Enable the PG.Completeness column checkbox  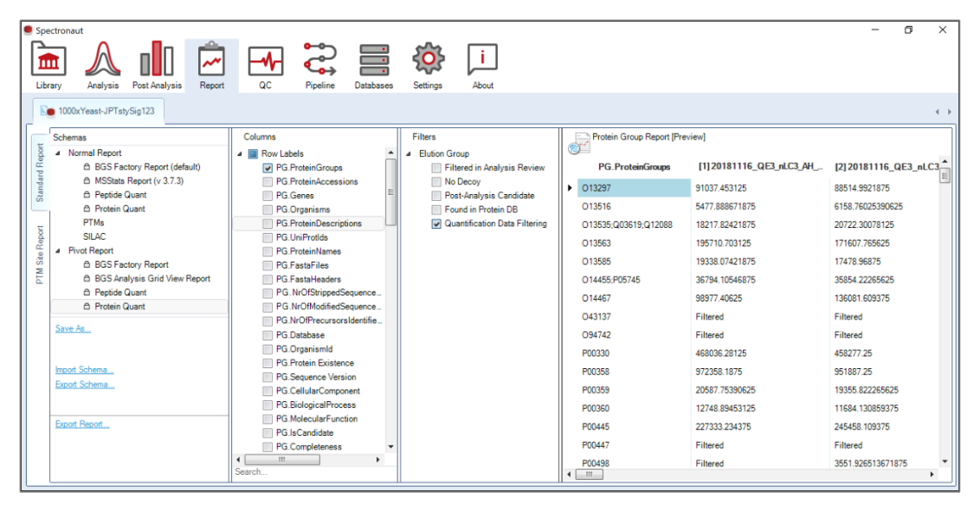coord(268,447)
